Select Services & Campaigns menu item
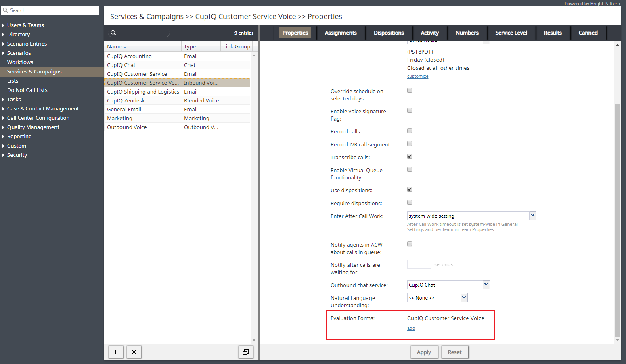The image size is (626, 364). [52, 71]
